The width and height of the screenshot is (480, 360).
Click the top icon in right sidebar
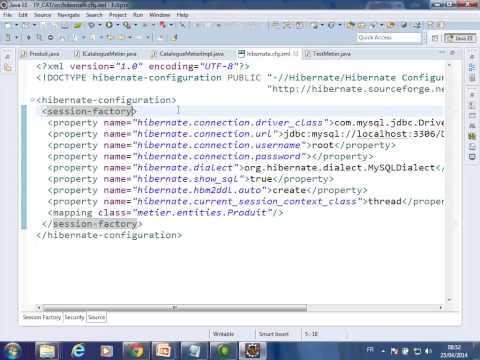(472, 57)
